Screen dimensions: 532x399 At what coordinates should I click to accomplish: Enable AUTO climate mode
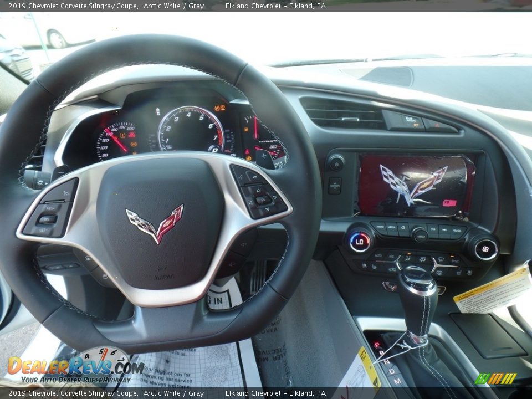coord(378,254)
